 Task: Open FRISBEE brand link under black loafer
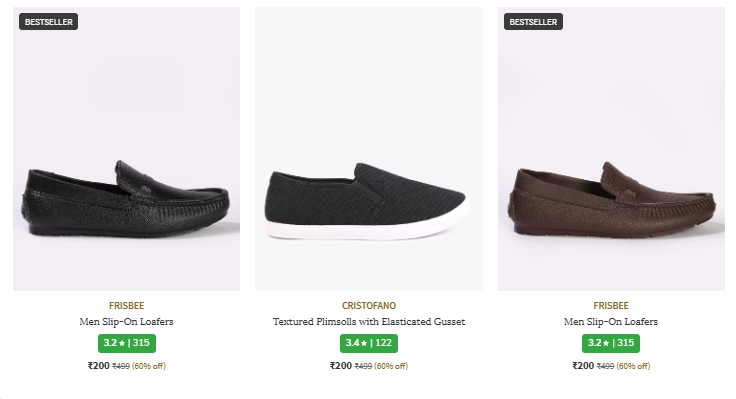[126, 306]
